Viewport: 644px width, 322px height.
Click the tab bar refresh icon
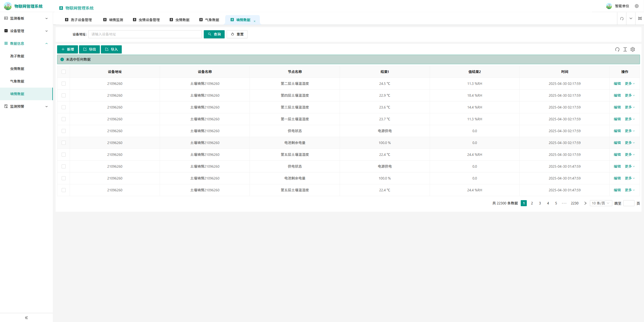coord(622,19)
